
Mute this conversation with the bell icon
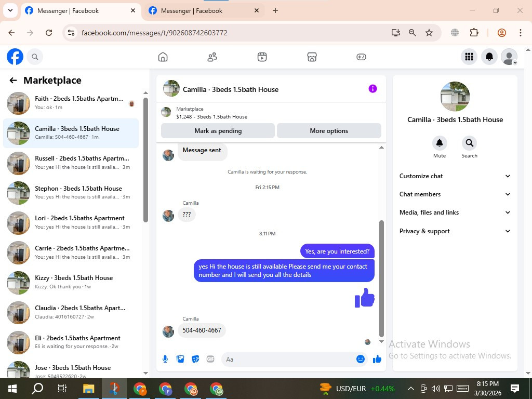(440, 143)
